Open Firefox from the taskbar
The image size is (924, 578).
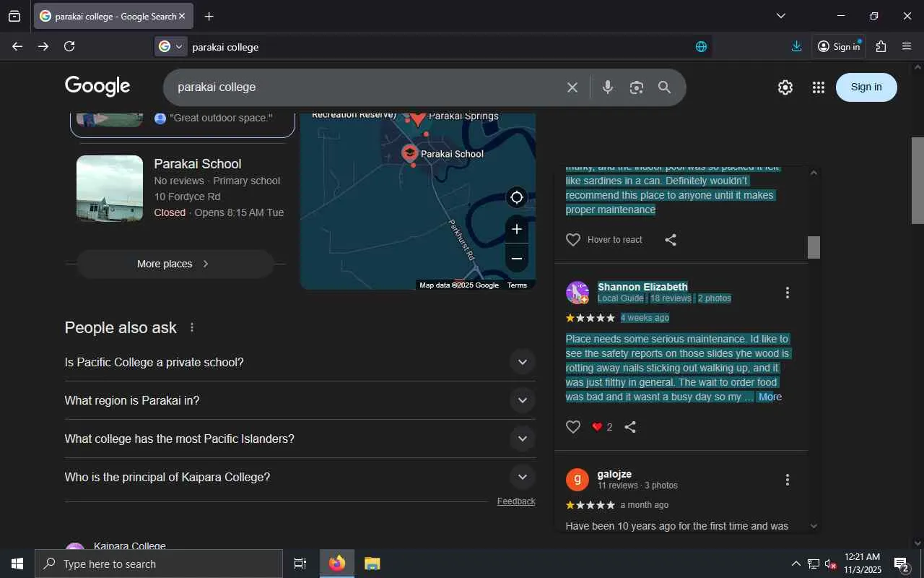click(337, 564)
